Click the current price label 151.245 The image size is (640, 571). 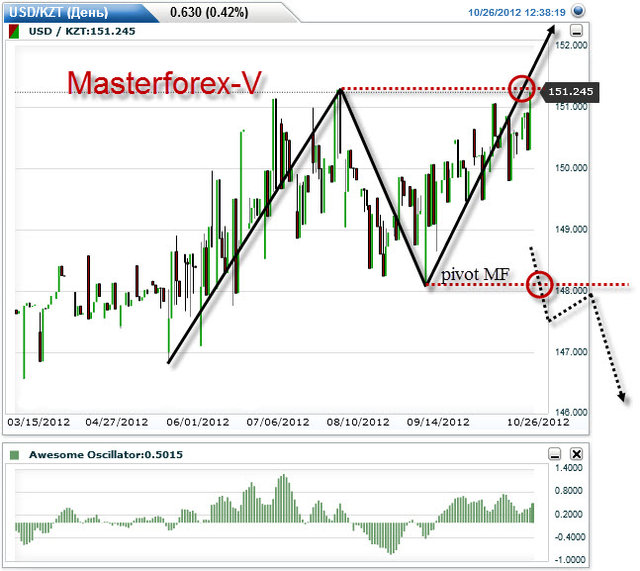[570, 91]
